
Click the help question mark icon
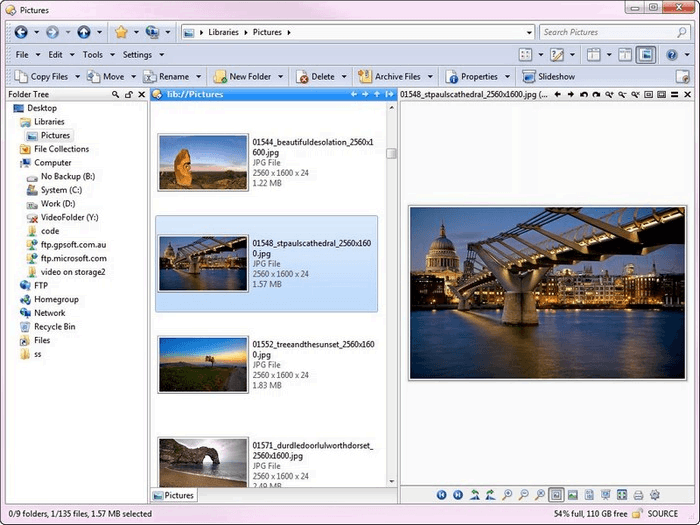[672, 55]
